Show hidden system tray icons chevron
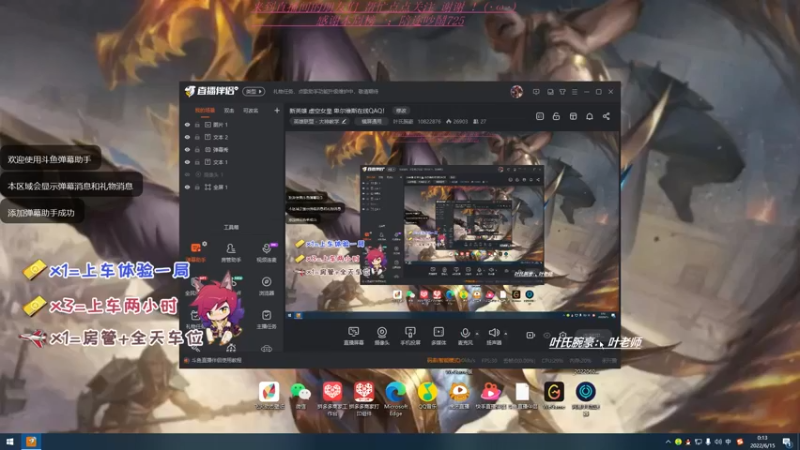This screenshot has height=450, width=800. pyautogui.click(x=668, y=442)
